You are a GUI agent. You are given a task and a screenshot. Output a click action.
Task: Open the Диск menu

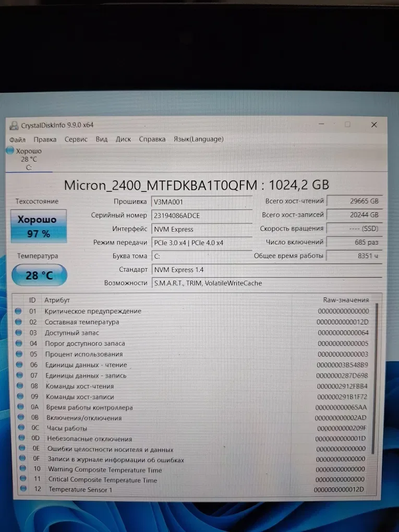pyautogui.click(x=123, y=139)
